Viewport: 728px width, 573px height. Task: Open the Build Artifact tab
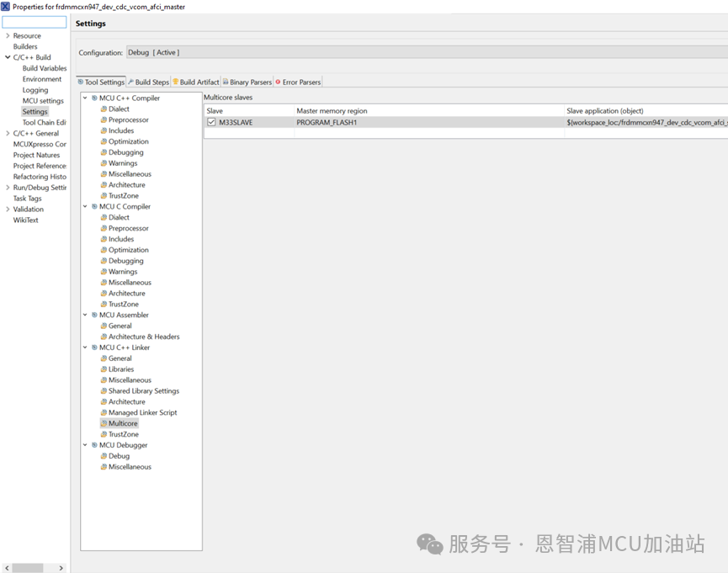[x=196, y=82]
